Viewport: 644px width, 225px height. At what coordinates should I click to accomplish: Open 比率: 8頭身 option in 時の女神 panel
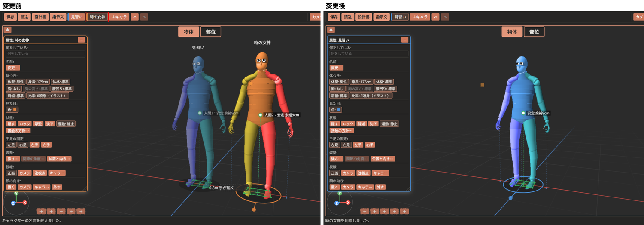click(x=48, y=96)
